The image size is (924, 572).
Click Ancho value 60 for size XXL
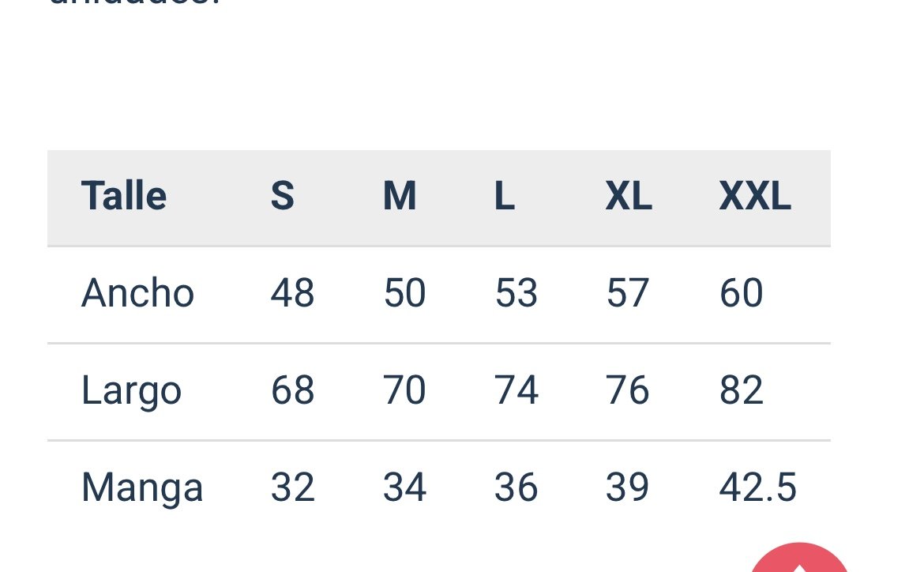pos(741,294)
